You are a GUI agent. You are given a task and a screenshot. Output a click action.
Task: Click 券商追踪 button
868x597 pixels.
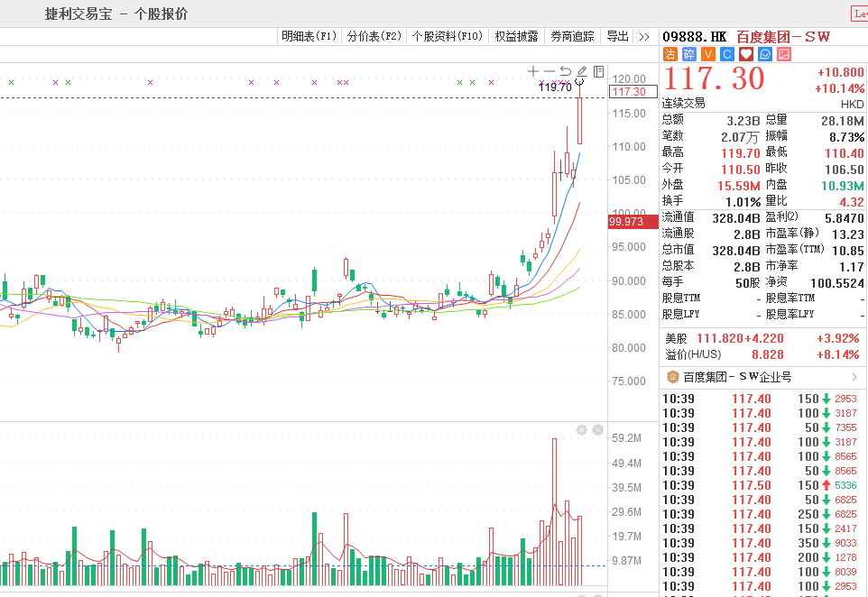click(x=572, y=37)
